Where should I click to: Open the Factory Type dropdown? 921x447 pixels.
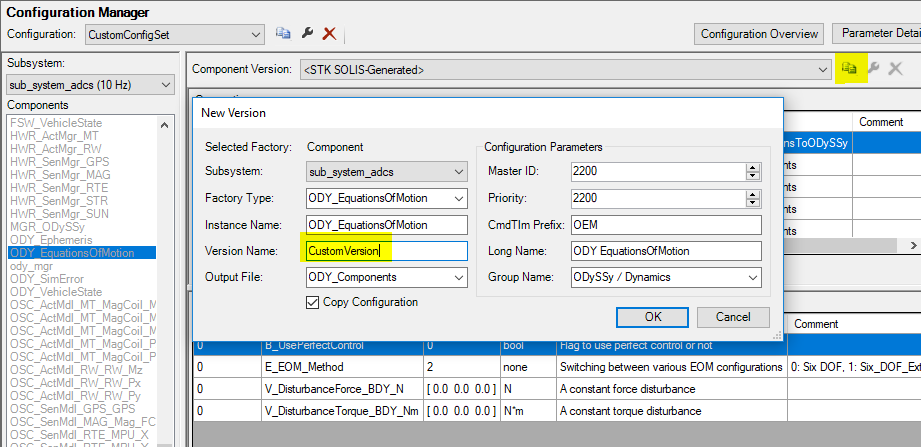458,198
